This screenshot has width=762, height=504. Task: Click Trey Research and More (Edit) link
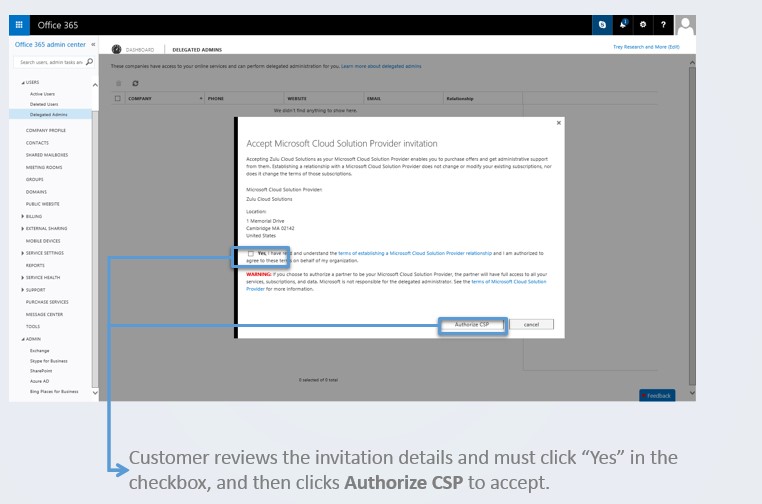646,47
